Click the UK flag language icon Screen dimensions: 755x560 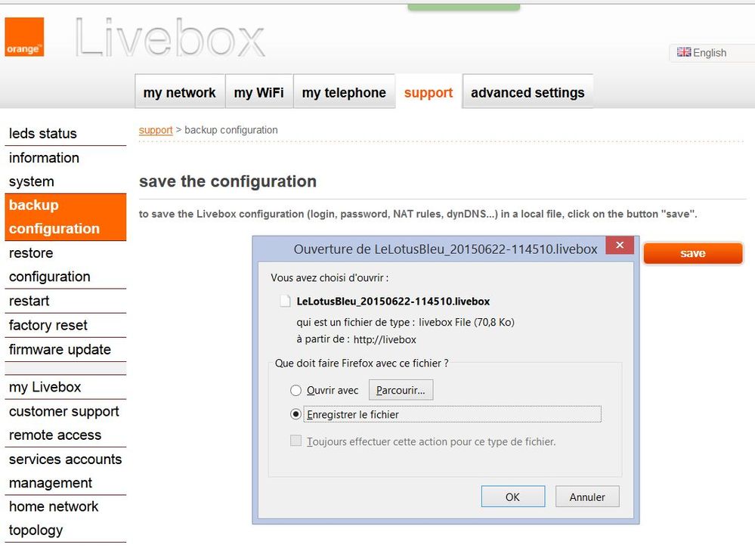pyautogui.click(x=684, y=52)
